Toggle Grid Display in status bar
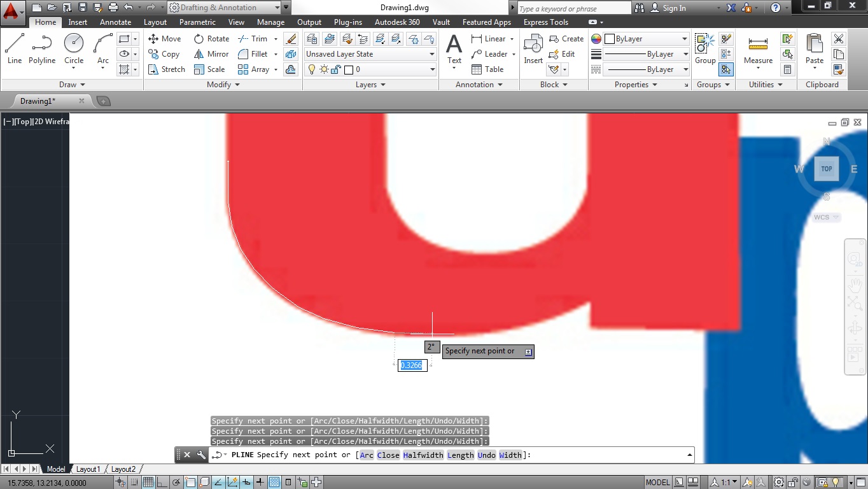 [148, 483]
